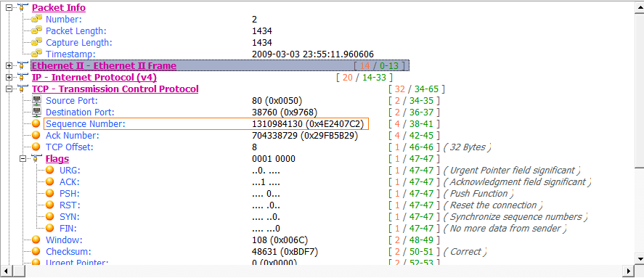Screen dimensions: 644x278
Task: Click the '32 Bytes' offset note
Action: click(x=468, y=147)
